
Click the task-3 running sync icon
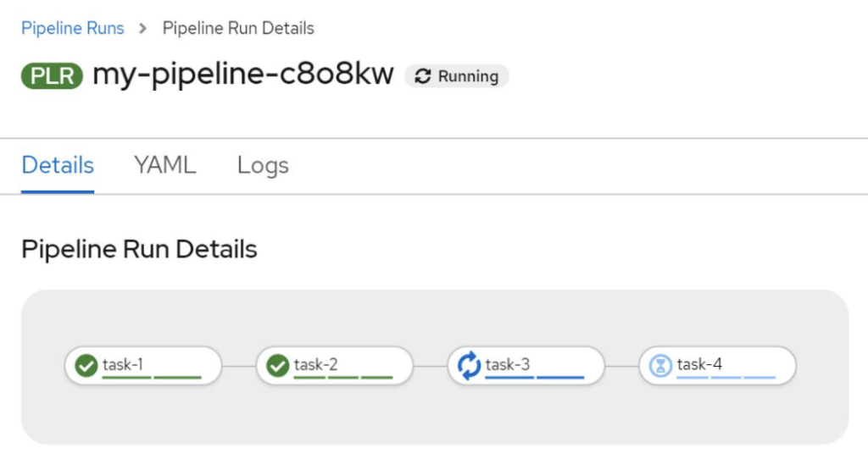pyautogui.click(x=469, y=366)
